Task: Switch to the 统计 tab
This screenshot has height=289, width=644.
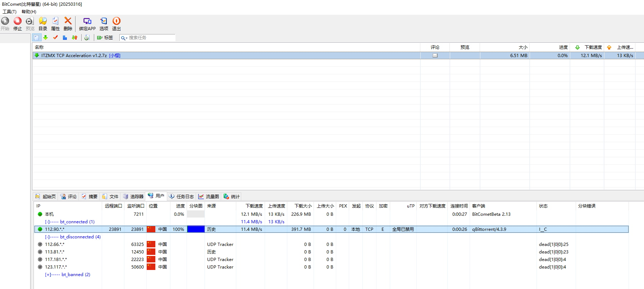Action: click(x=232, y=196)
